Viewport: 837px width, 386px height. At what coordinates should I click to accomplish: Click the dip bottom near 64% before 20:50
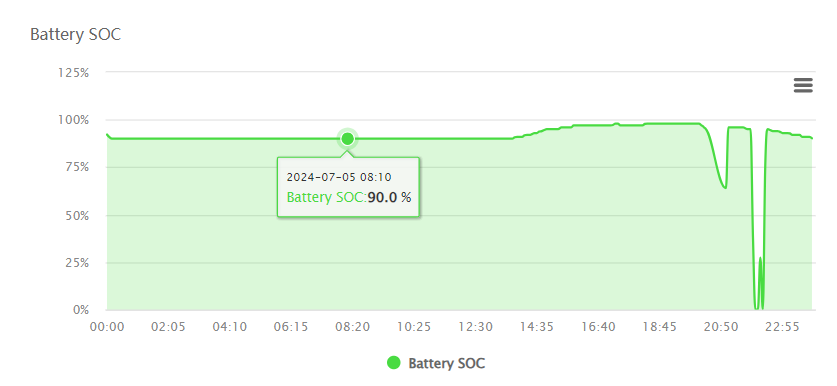[x=724, y=187]
